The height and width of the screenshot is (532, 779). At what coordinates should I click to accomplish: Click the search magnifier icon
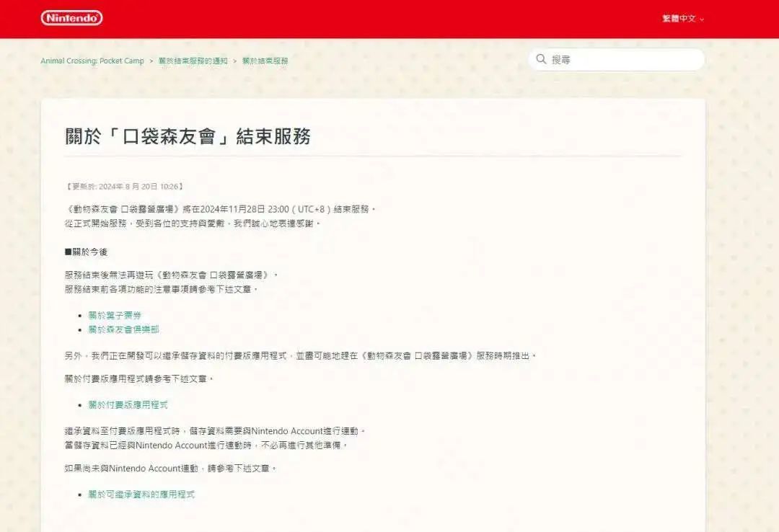pos(541,59)
